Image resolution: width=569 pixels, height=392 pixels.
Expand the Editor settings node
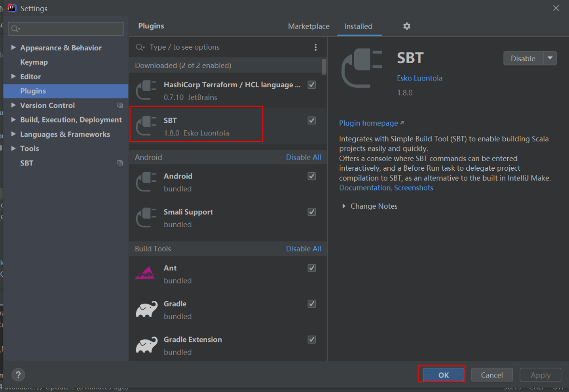pyautogui.click(x=14, y=76)
